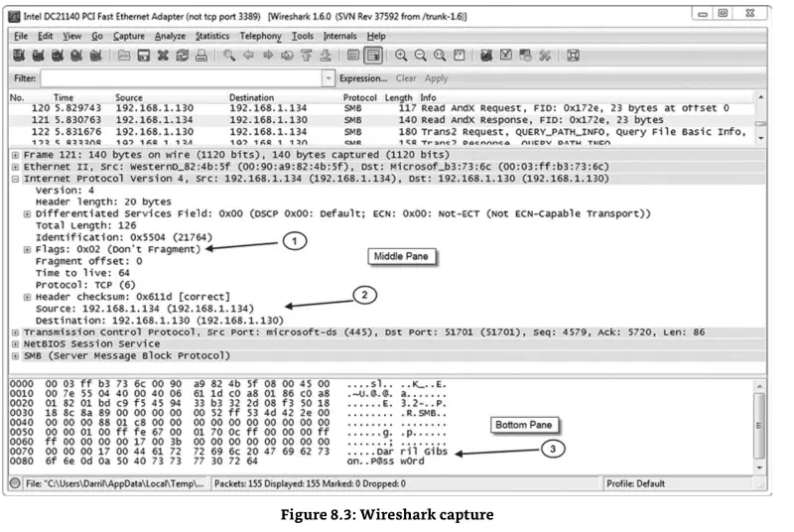Edit coloring rules icon

[x=525, y=56]
